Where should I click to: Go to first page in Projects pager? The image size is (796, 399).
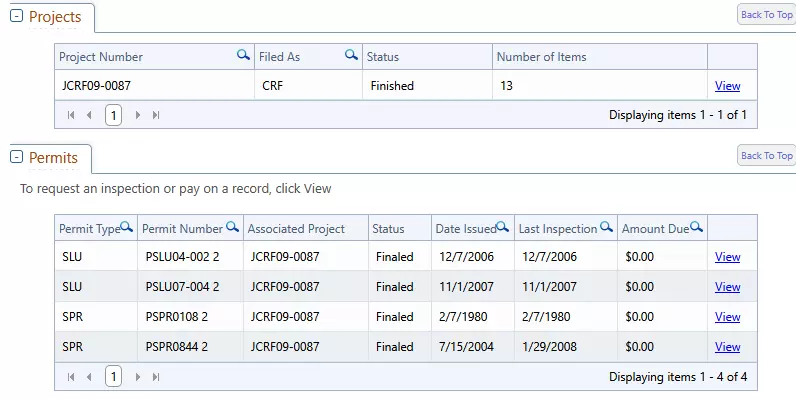(x=71, y=115)
